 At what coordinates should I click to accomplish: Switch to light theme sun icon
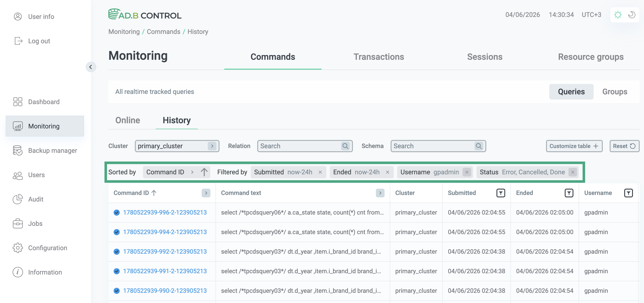click(x=618, y=15)
